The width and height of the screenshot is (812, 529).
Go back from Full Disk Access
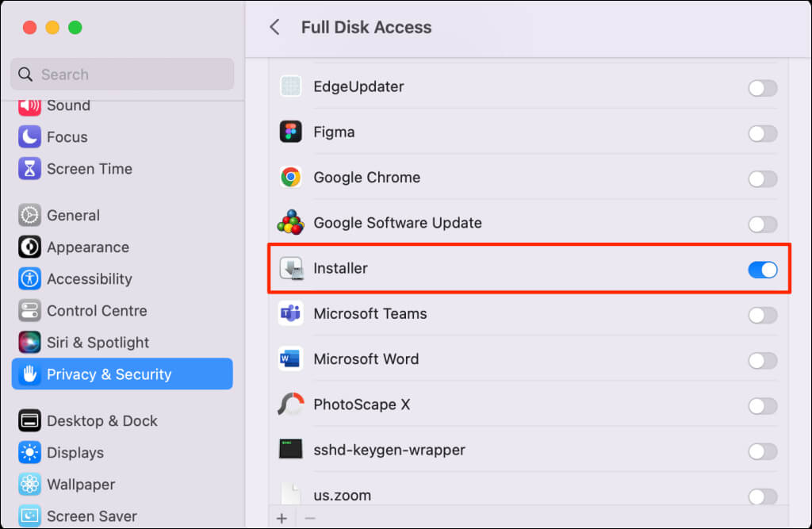tap(275, 27)
